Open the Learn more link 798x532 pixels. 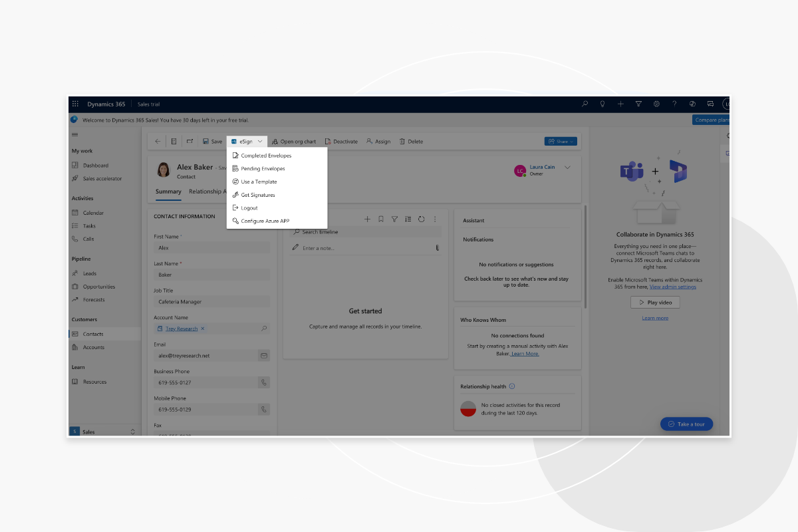[x=655, y=318]
